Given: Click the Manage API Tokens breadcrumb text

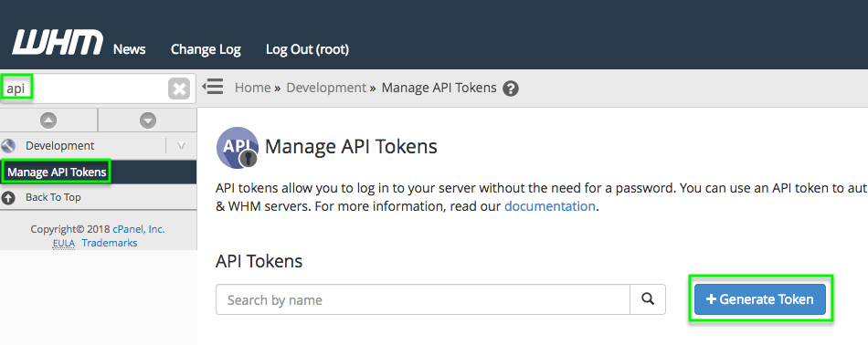Looking at the screenshot, I should pyautogui.click(x=439, y=88).
